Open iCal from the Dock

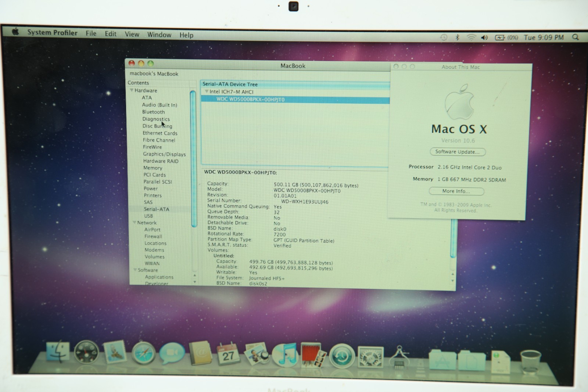pyautogui.click(x=228, y=354)
